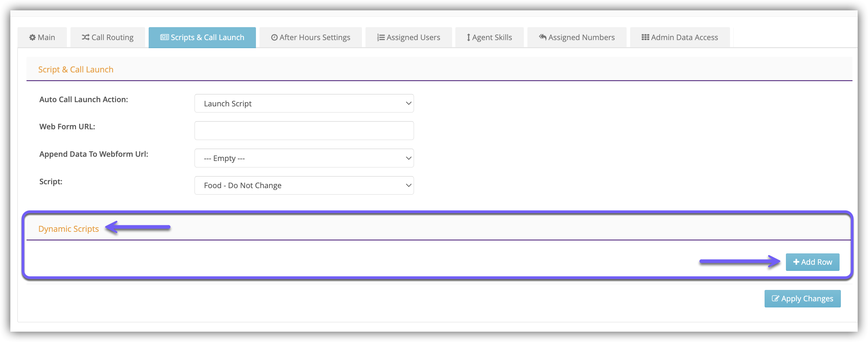
Task: Expand the Append Data To Webform Url dropdown
Action: click(304, 158)
